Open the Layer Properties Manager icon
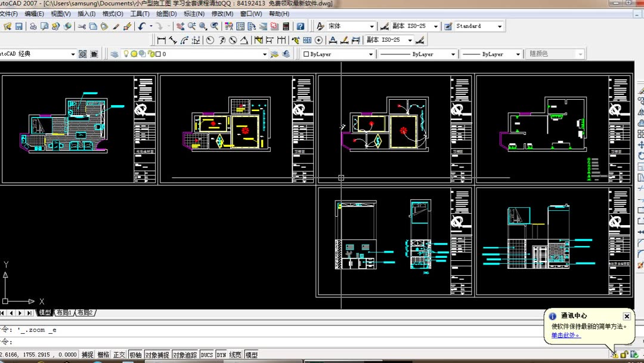Screen dimensions: 644x363 pos(114,54)
